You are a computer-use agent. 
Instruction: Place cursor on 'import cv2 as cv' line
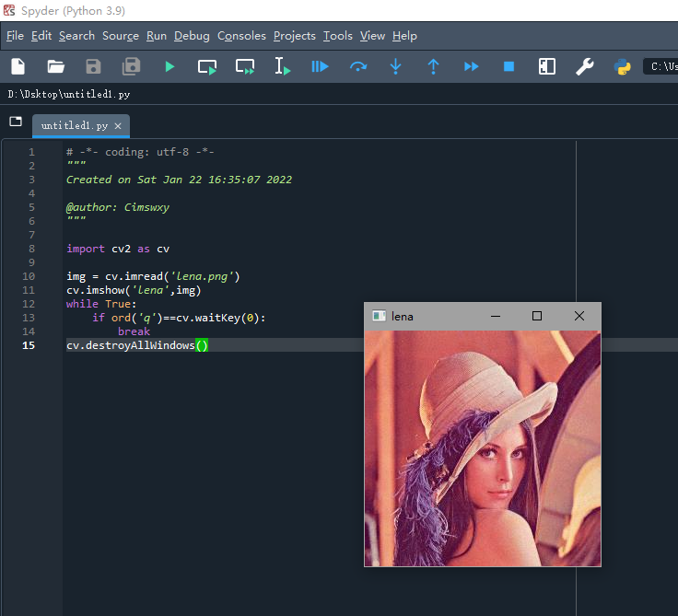[118, 249]
